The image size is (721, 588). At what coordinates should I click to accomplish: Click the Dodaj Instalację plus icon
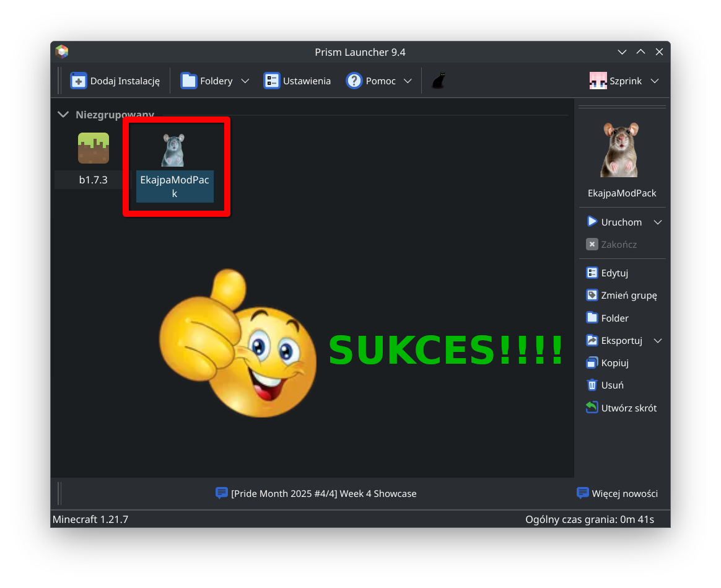click(x=79, y=81)
